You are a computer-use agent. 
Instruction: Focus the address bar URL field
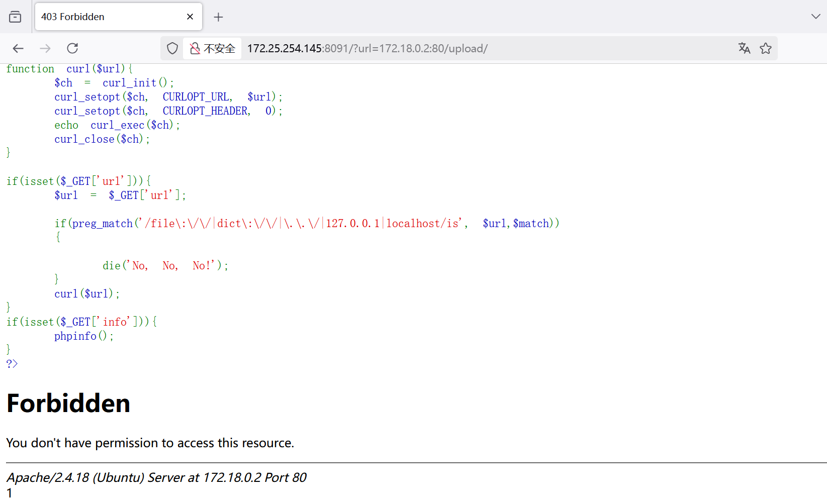click(452, 48)
